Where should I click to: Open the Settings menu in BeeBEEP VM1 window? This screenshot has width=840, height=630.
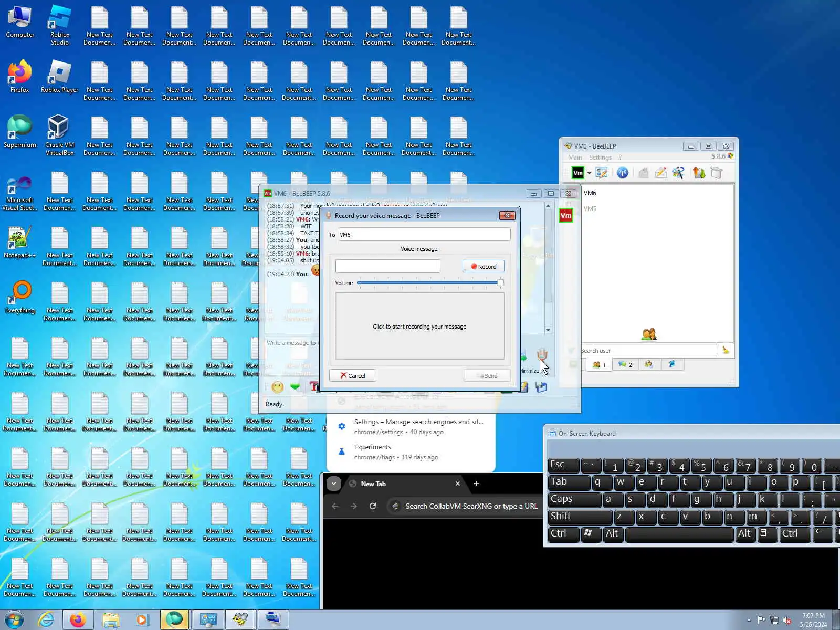coord(600,157)
